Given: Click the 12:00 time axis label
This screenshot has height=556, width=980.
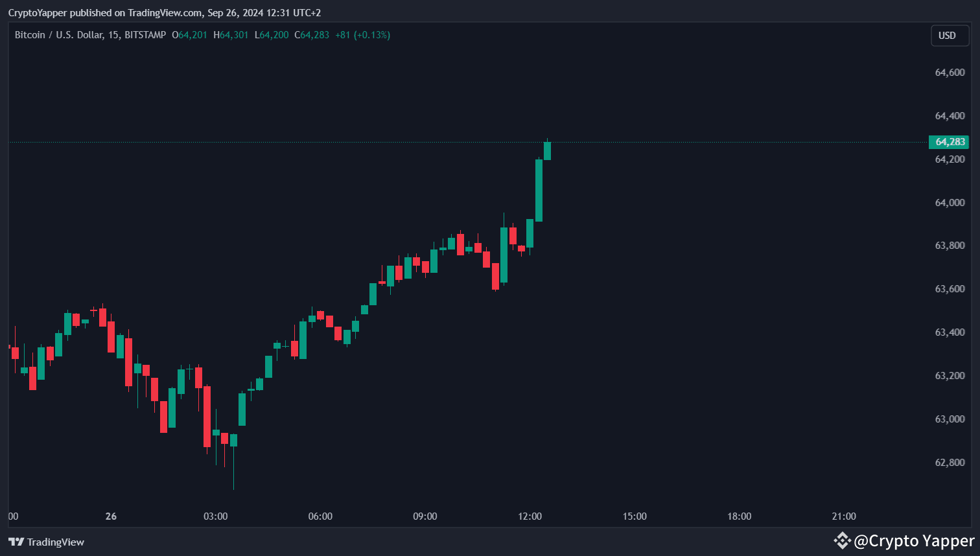Looking at the screenshot, I should 530,516.
